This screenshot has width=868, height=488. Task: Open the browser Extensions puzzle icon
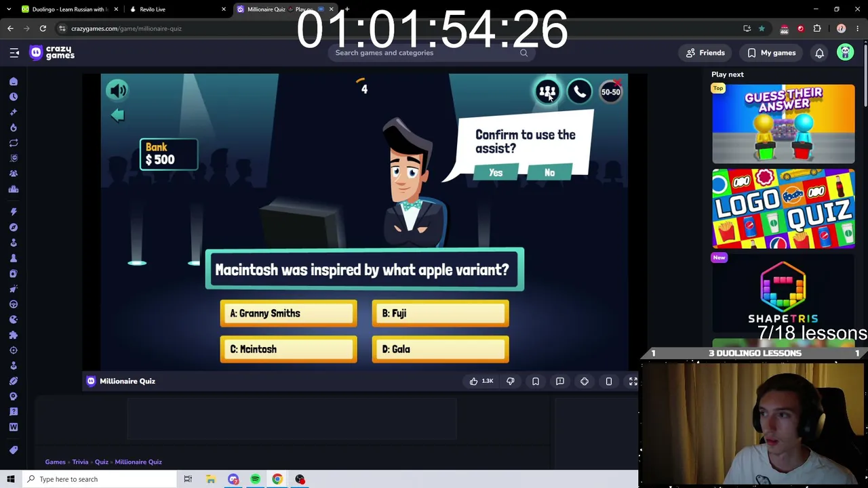817,28
